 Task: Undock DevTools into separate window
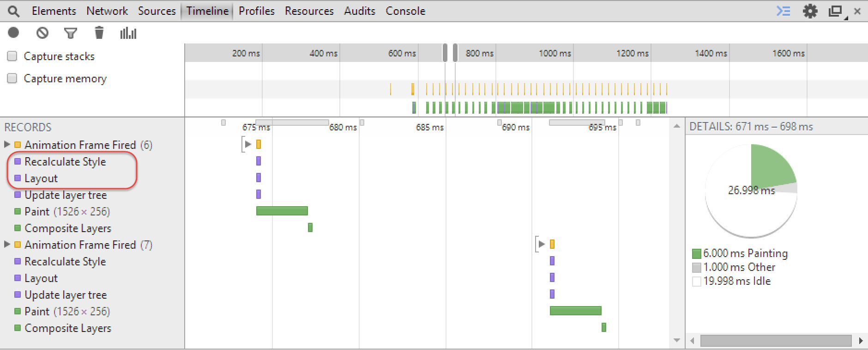click(837, 11)
